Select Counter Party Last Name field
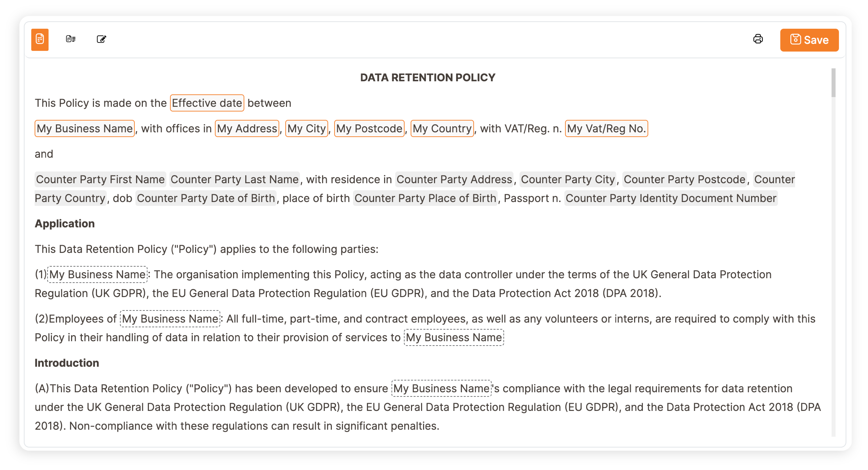 234,180
